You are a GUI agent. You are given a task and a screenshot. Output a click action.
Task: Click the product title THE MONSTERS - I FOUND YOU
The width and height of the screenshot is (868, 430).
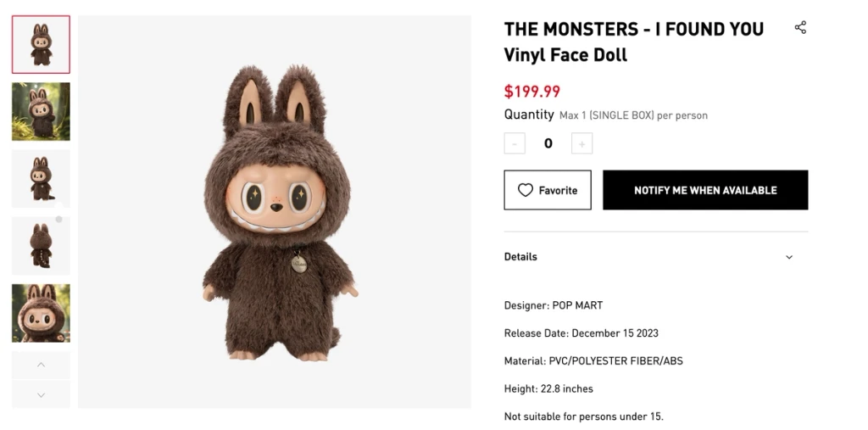(x=633, y=30)
